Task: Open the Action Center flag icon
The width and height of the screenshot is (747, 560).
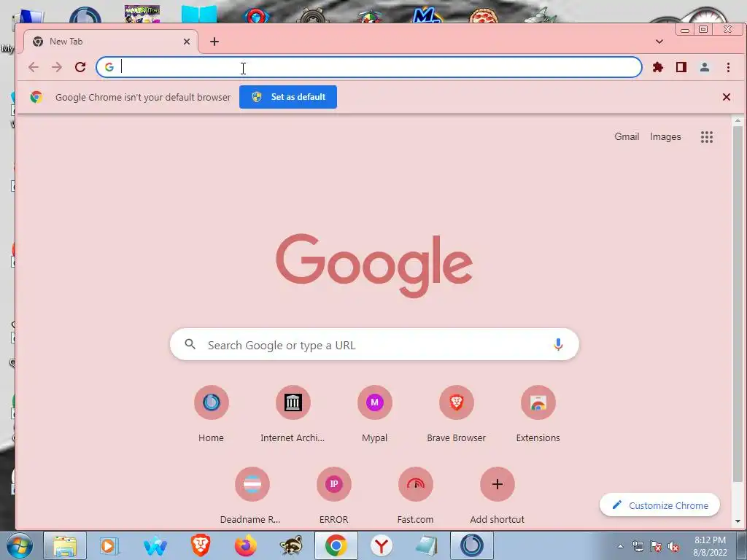Action: 656,547
